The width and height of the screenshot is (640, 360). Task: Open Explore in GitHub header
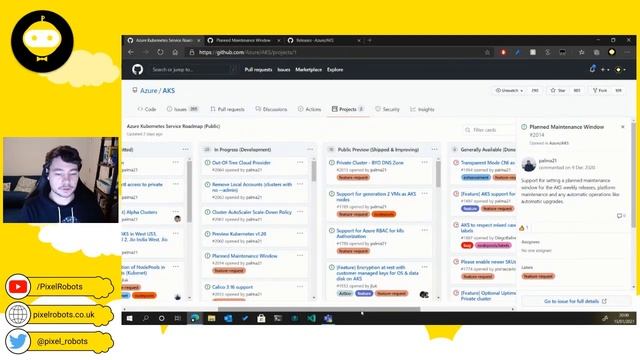335,69
